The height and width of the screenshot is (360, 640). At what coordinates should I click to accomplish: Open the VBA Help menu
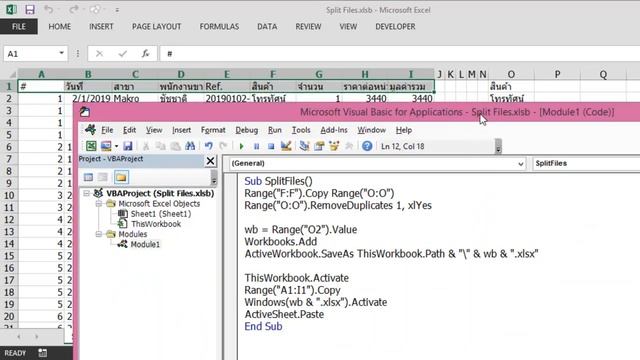point(404,130)
